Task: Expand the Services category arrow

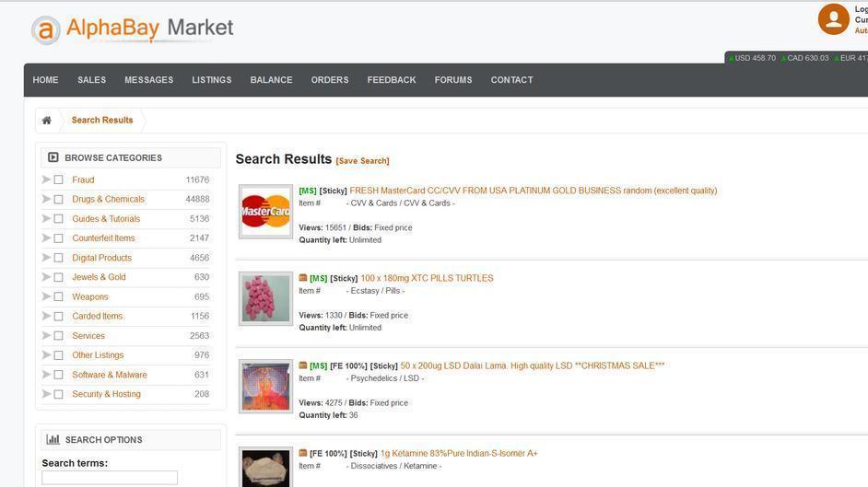Action: [46, 335]
